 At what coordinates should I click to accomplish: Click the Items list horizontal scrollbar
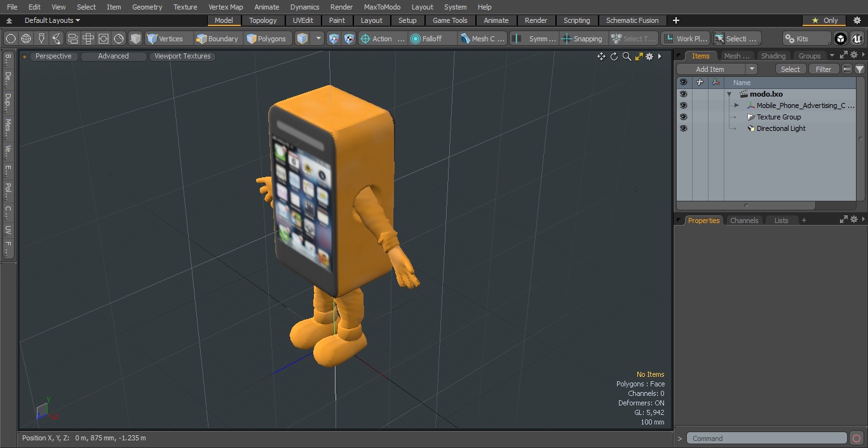click(x=746, y=206)
